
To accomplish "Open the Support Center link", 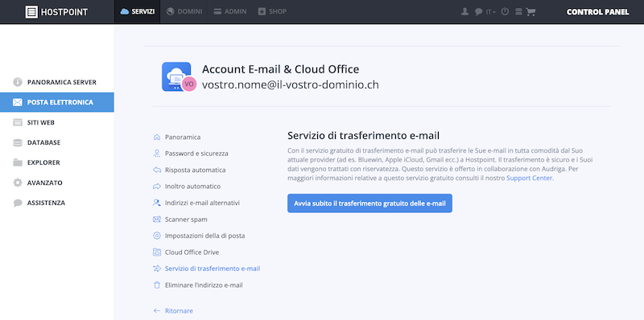I will click(530, 178).
